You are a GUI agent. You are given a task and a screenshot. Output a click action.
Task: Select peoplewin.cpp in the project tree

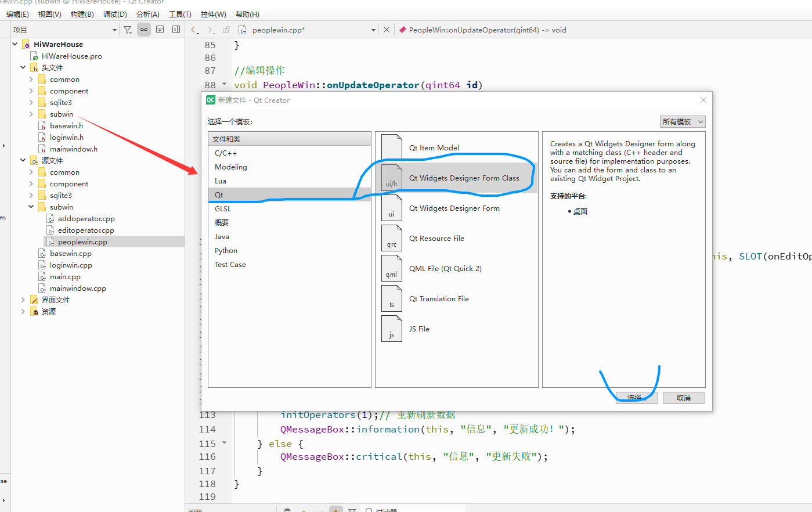pyautogui.click(x=82, y=241)
